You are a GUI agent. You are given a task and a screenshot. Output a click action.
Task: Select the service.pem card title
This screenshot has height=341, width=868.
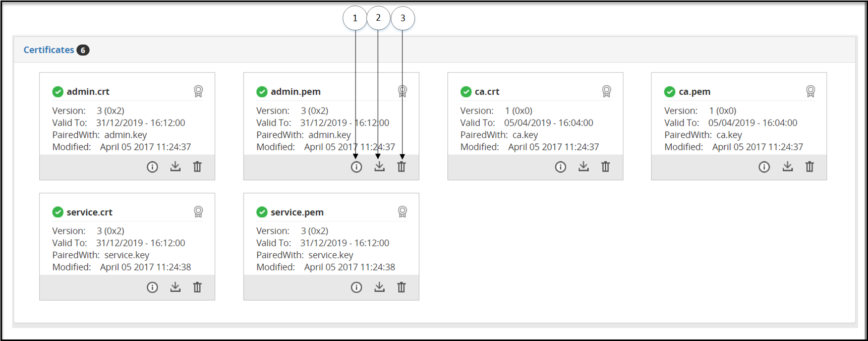point(297,212)
